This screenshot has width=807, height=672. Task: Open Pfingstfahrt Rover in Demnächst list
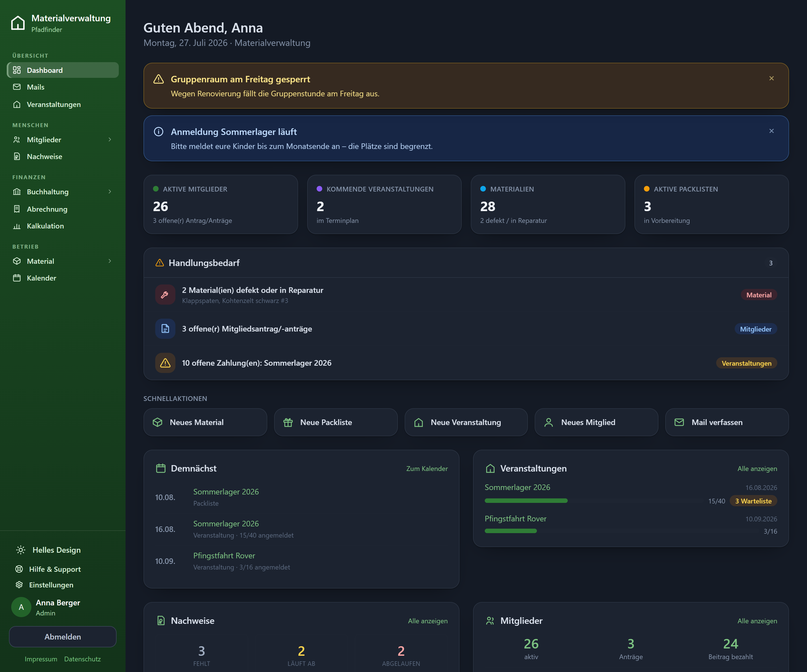(x=224, y=556)
